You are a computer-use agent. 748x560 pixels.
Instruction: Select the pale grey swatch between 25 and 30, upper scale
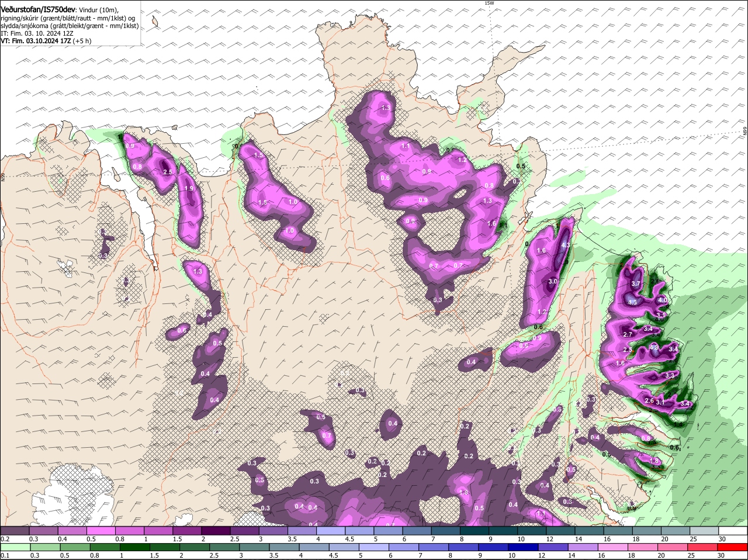[705, 531]
